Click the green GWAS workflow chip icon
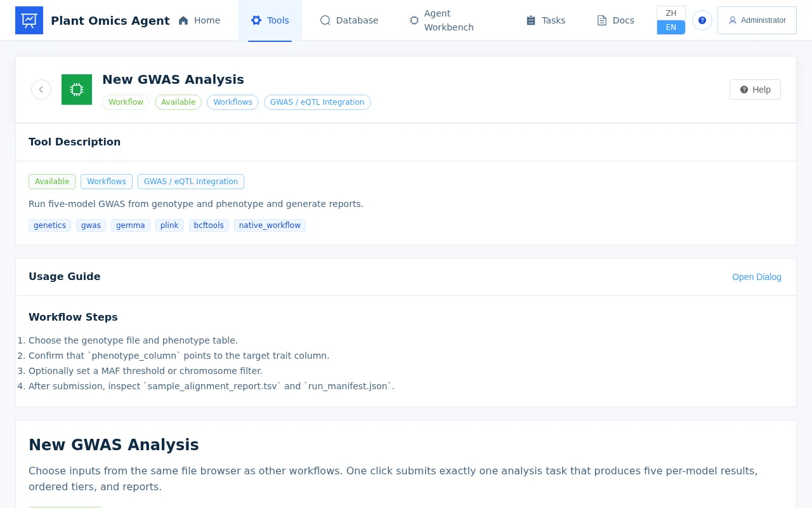 [x=77, y=90]
